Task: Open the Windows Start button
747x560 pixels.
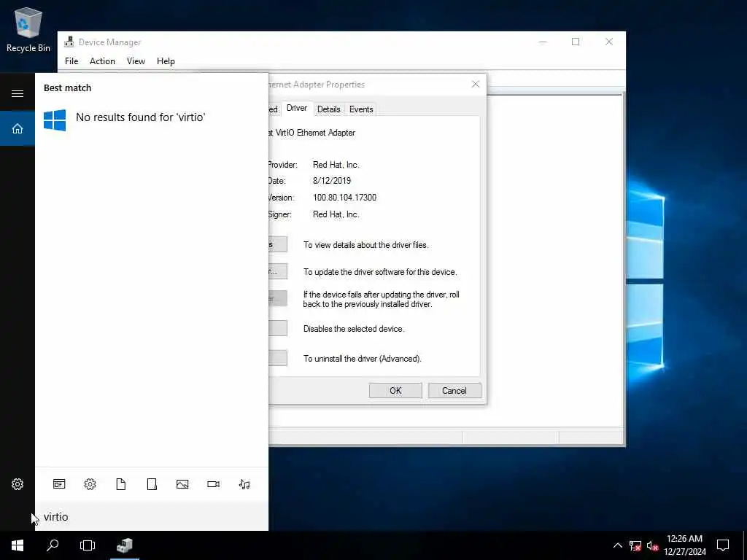Action: point(18,545)
